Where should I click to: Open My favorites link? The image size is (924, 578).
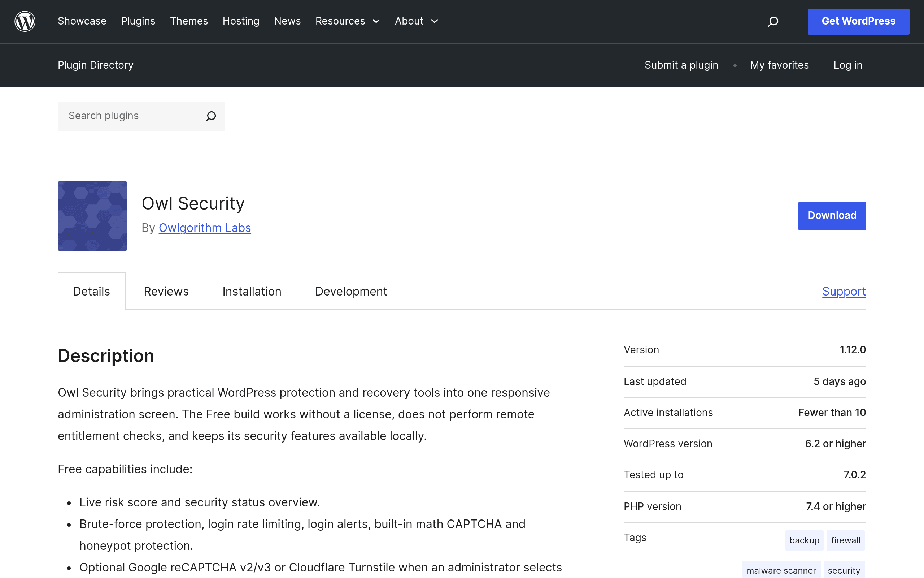[x=779, y=65]
